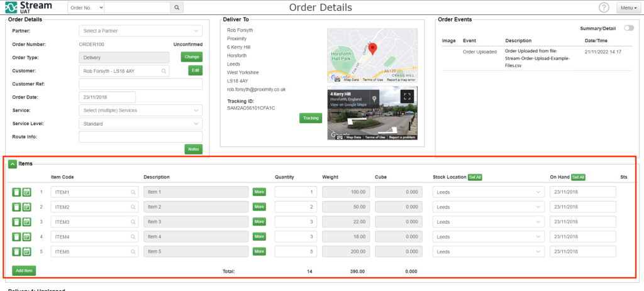Open Stock Location dropdown for ITEM5

coord(488,251)
